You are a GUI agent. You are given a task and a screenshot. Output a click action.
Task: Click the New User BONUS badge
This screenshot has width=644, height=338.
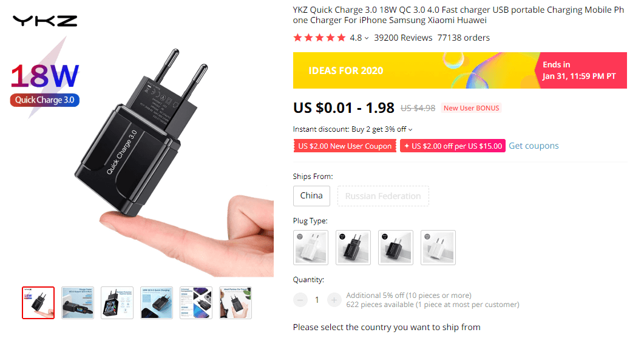(x=471, y=108)
